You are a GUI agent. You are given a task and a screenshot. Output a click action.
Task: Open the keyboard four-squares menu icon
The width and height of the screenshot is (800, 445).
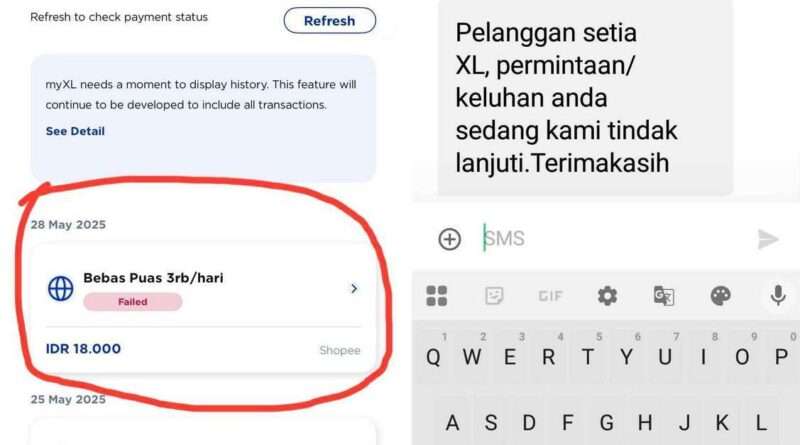tap(437, 296)
